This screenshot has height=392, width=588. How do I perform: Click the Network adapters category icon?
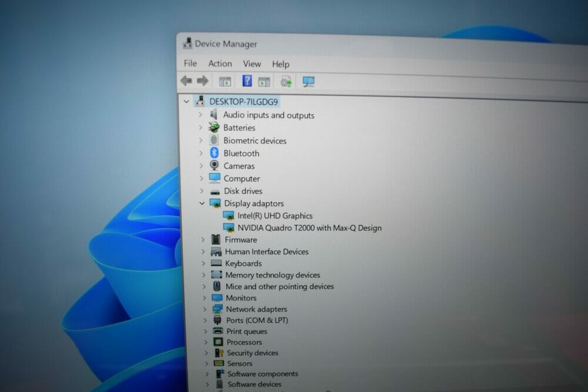click(x=218, y=309)
